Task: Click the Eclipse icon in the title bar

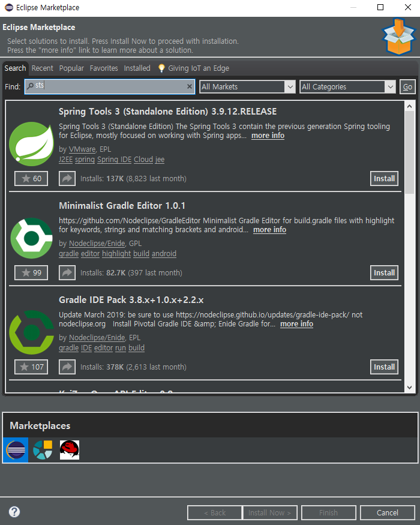Action: (x=9, y=7)
